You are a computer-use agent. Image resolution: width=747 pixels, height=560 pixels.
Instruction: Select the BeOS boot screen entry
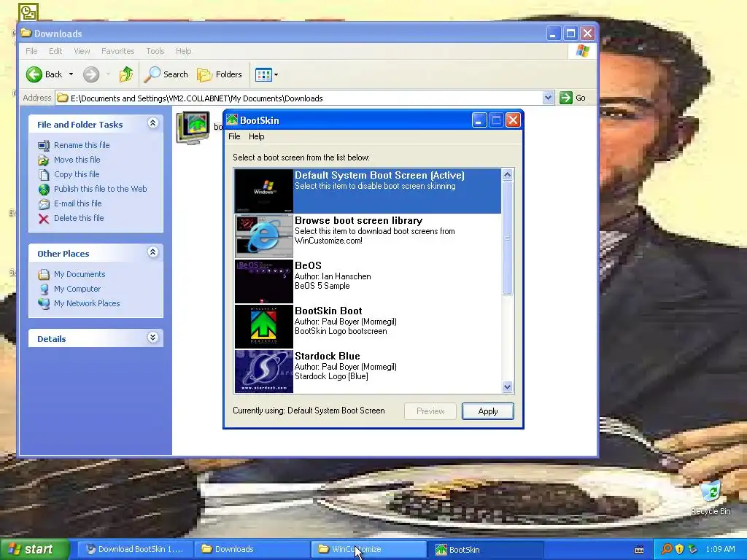point(368,281)
